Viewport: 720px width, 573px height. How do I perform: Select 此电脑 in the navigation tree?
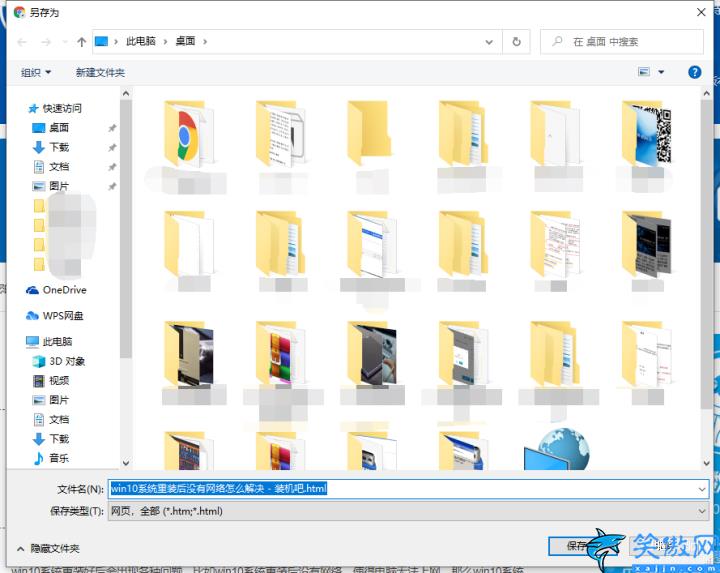pos(49,341)
